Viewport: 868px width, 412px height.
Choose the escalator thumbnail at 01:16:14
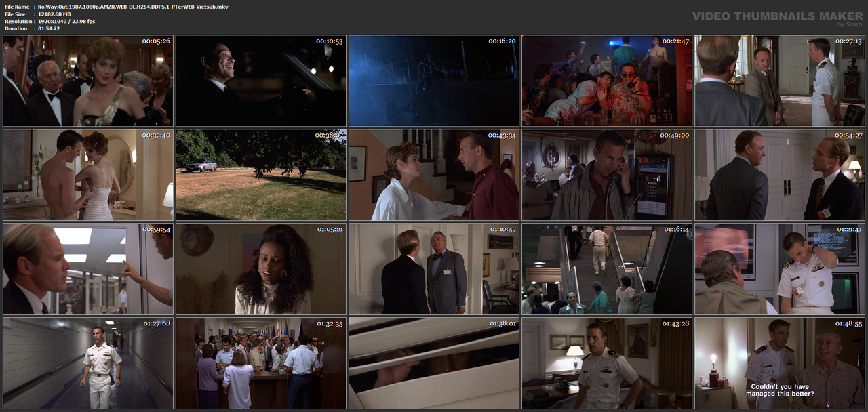[607, 269]
